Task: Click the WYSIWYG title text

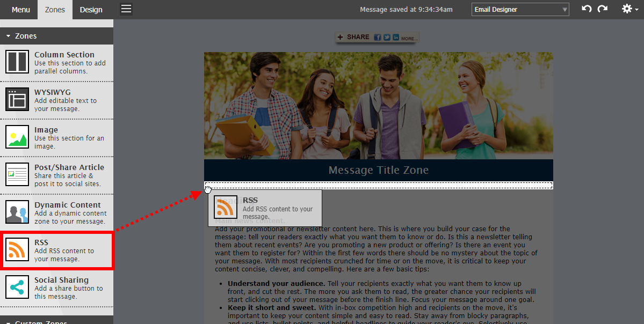Action: [53, 92]
